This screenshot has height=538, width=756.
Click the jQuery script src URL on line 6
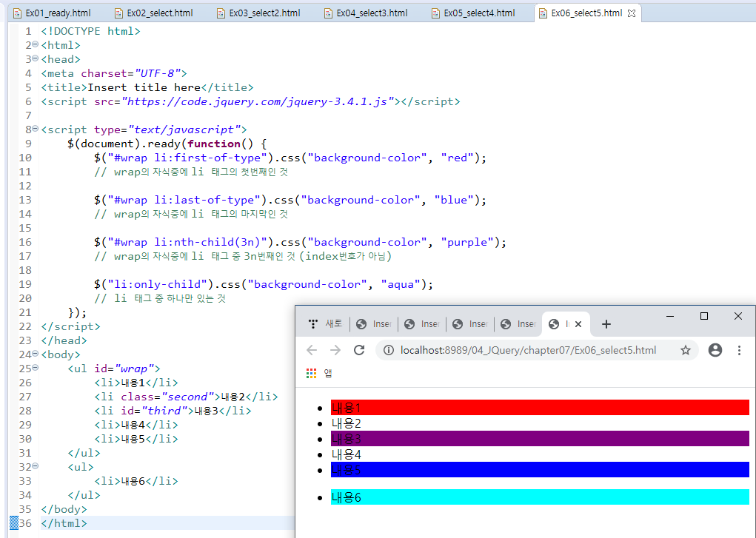click(258, 101)
